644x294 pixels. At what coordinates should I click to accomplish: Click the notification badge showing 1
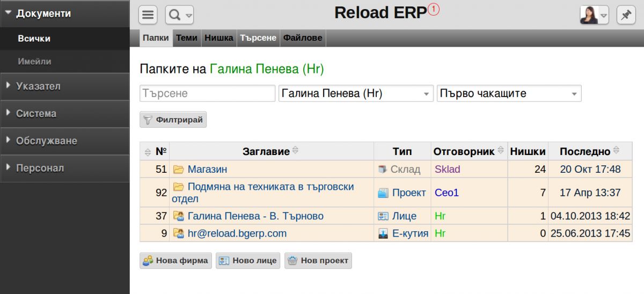pyautogui.click(x=434, y=9)
